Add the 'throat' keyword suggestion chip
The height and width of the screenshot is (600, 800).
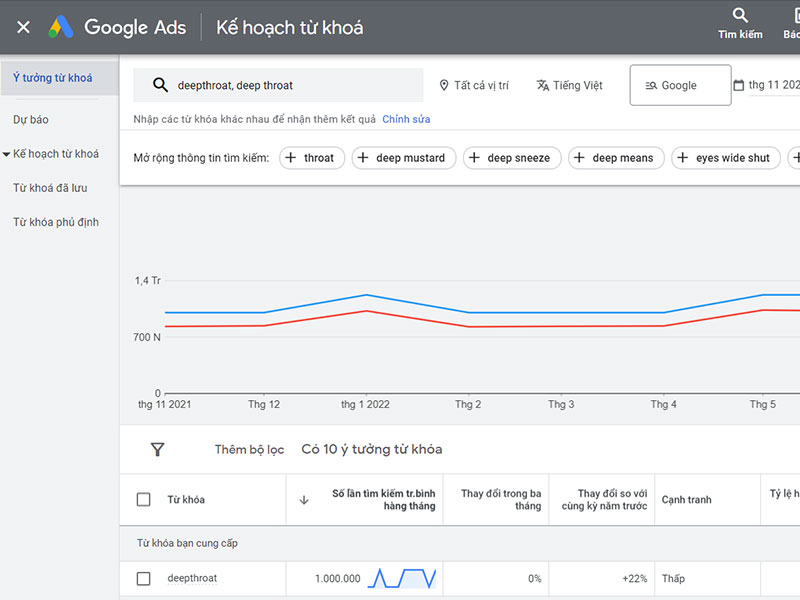[311, 158]
